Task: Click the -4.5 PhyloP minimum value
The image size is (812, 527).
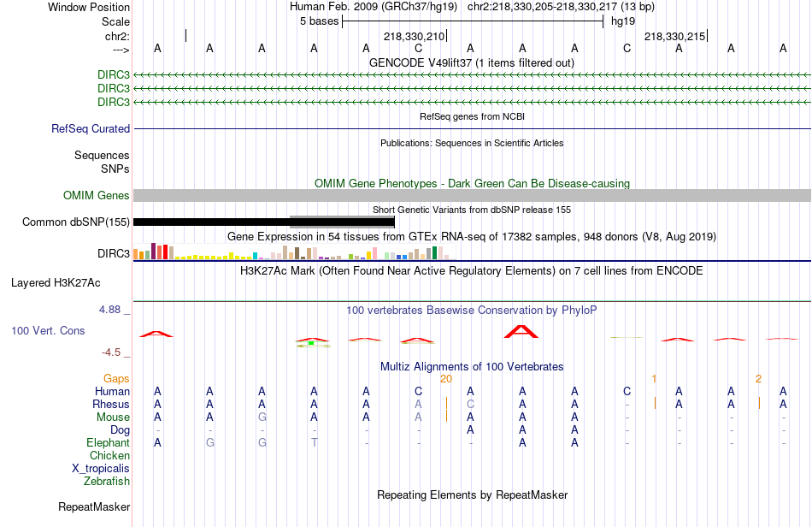Action: tap(111, 352)
